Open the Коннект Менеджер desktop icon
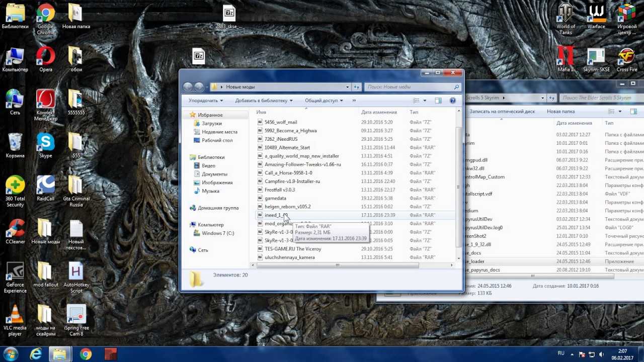Image resolution: width=644 pixels, height=362 pixels. (46, 106)
